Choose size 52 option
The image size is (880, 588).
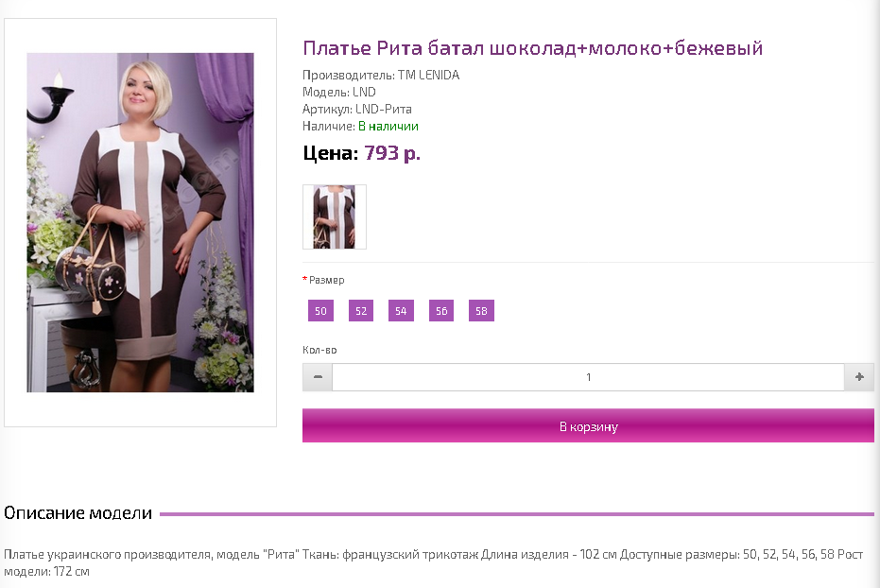click(x=361, y=311)
